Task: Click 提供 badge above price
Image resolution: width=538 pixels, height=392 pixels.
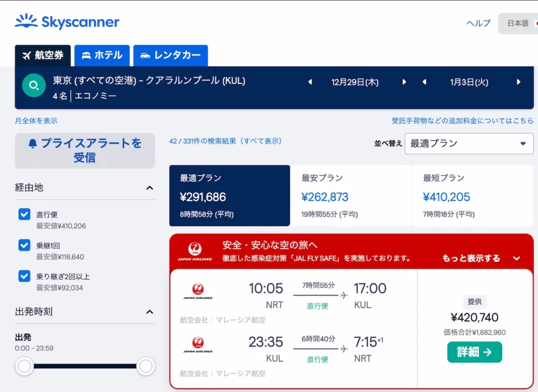Action: [474, 302]
